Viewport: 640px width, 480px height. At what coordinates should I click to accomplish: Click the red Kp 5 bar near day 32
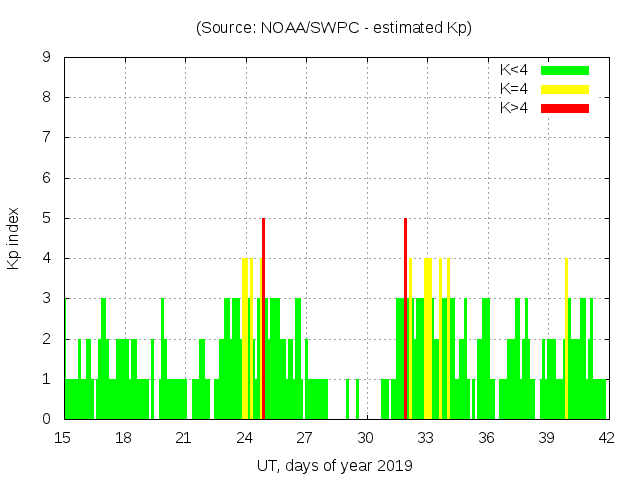tap(405, 318)
